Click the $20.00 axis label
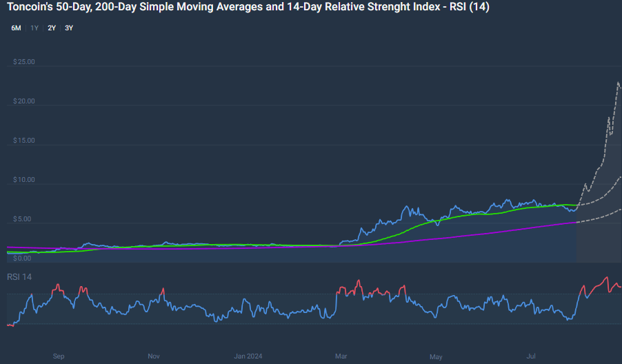This screenshot has width=622, height=364. 24,101
